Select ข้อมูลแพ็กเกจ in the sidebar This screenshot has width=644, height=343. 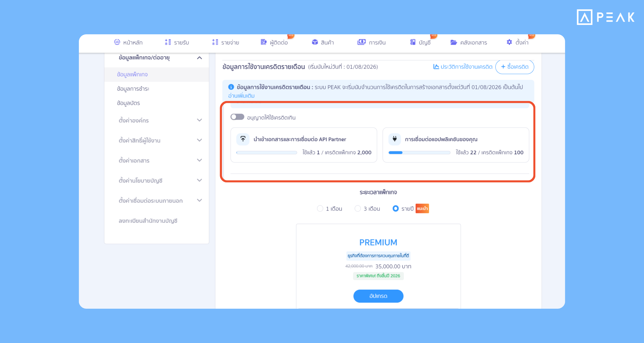click(157, 74)
